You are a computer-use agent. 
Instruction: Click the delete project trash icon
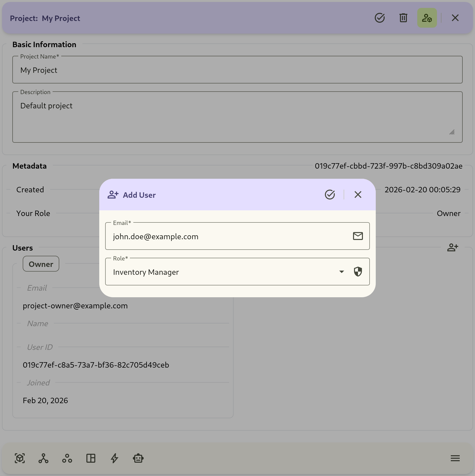[x=403, y=18]
